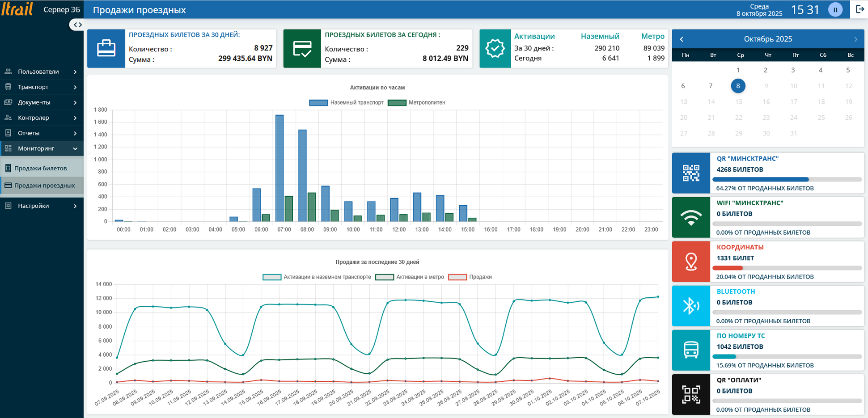Image resolution: width=868 pixels, height=418 pixels.
Task: Click the Bluetooth icon tile
Action: click(x=691, y=306)
